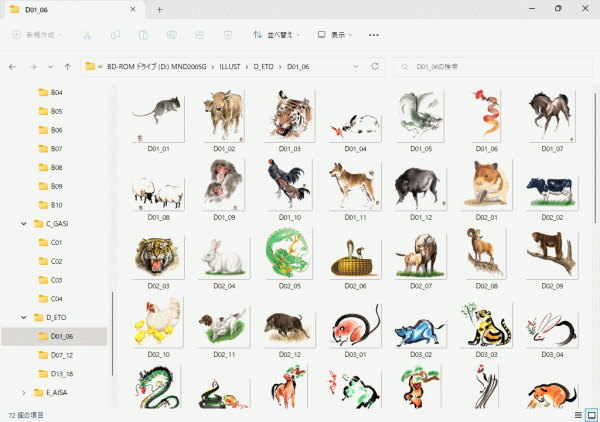The image size is (600, 422).
Task: Click the D01_08 file name label
Action: pos(158,217)
